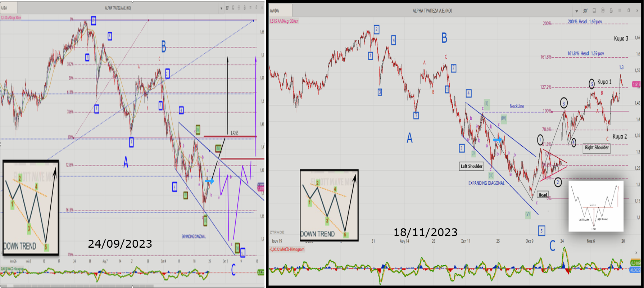Click the 1,515 price tag on right axis
Screen dimensions: 644x288
point(636,85)
